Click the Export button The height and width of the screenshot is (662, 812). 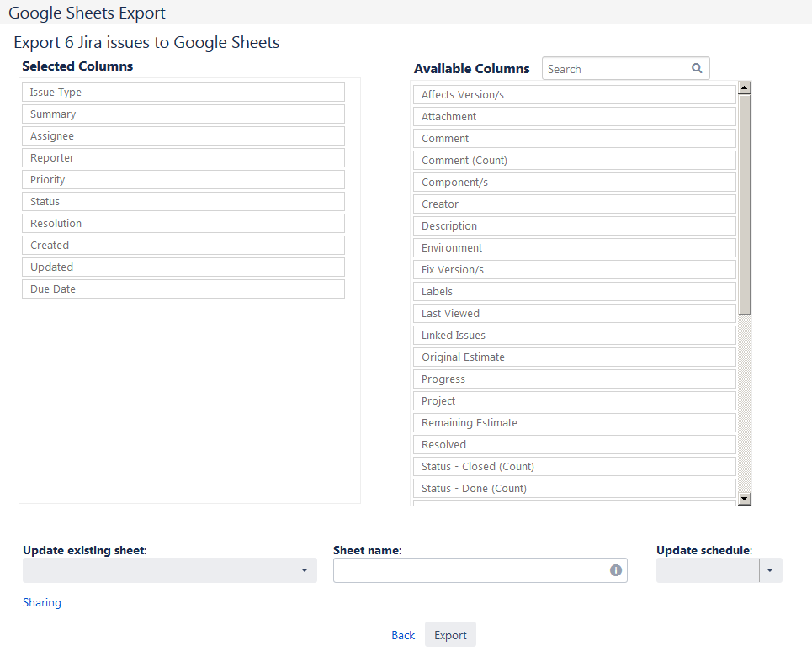coord(450,635)
